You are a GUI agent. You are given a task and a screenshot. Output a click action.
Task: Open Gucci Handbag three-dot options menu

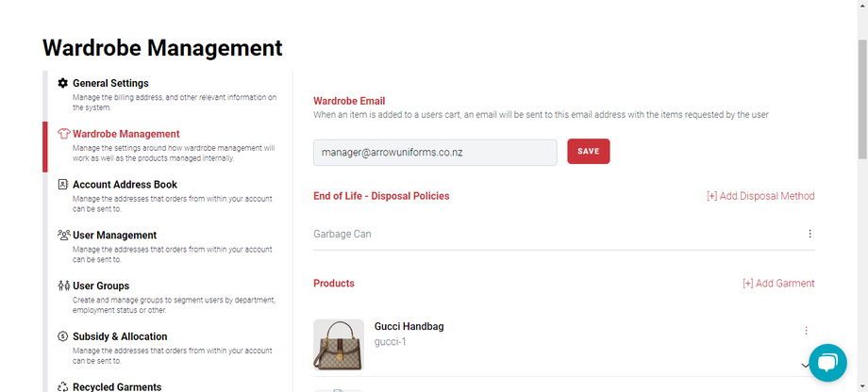[x=806, y=331]
